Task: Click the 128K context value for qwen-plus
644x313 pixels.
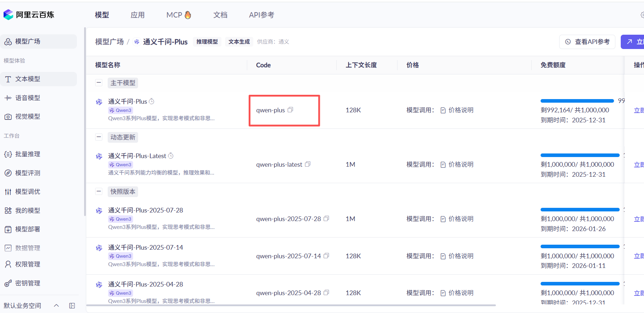Action: tap(353, 110)
